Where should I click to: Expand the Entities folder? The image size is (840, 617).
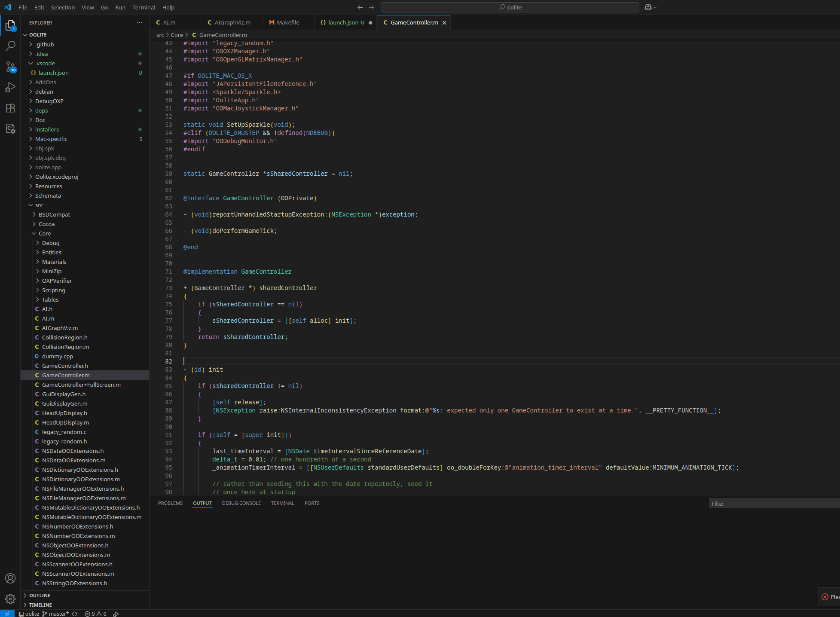click(52, 252)
